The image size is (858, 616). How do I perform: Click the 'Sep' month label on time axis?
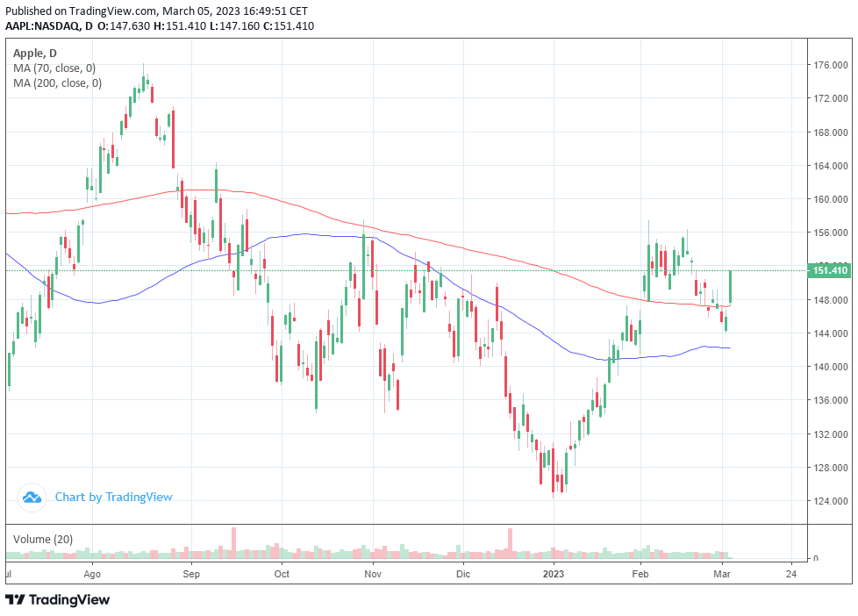[191, 575]
